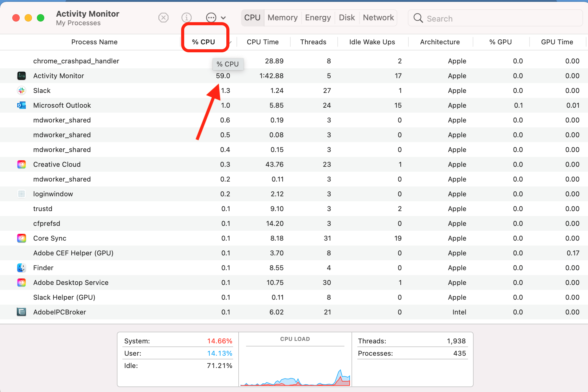Open the inspect process info icon
Screen dimensions: 588x392
point(186,18)
